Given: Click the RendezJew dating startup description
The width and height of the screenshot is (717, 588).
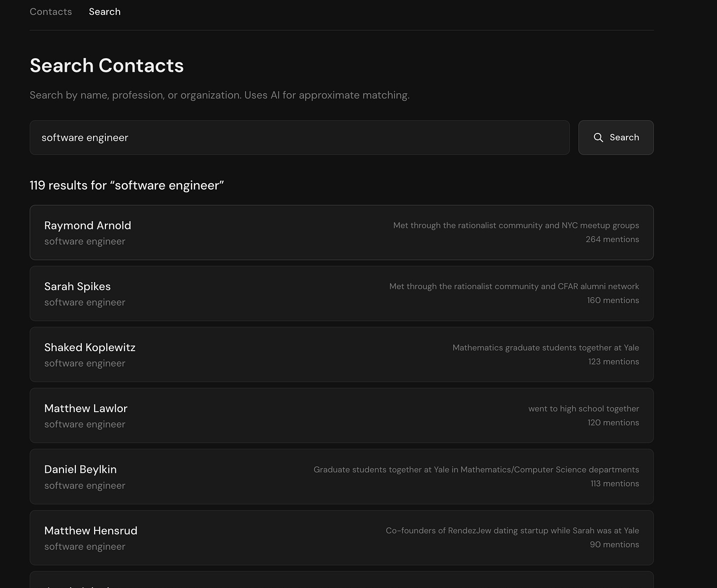Looking at the screenshot, I should point(512,531).
